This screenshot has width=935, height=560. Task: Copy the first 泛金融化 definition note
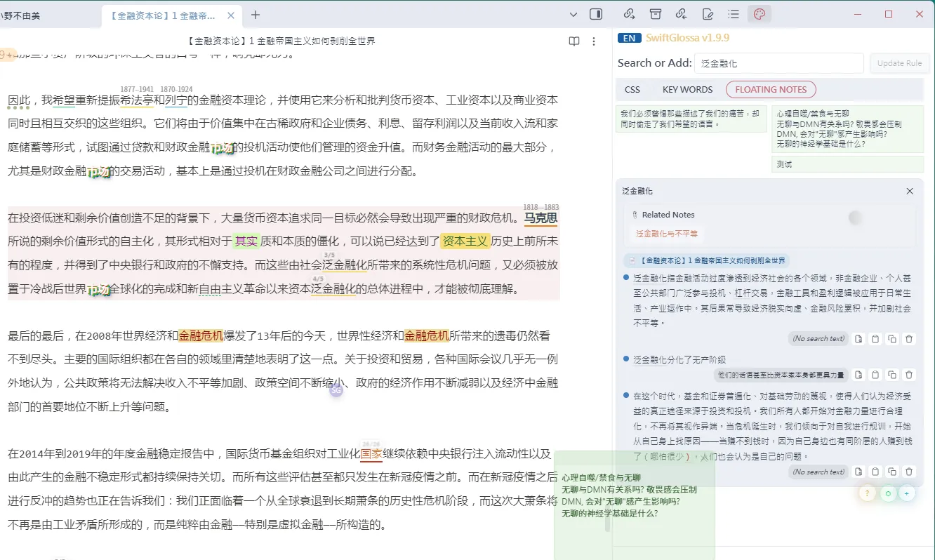point(892,339)
